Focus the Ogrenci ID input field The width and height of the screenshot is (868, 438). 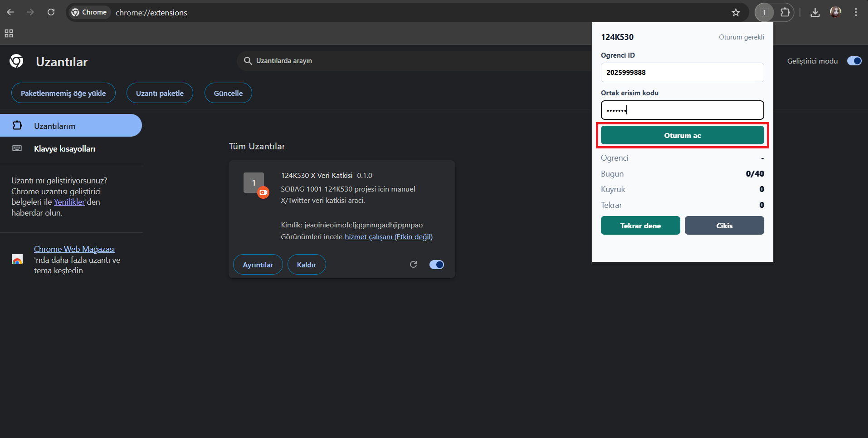(682, 72)
